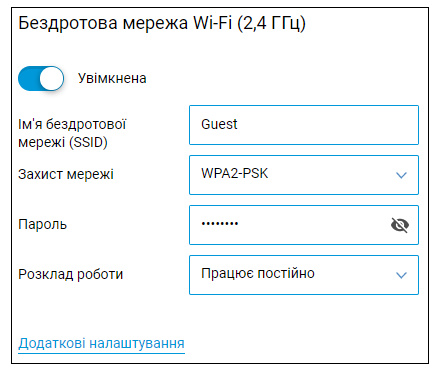The height and width of the screenshot is (368, 434).
Task: Focus the SSID field containing Guest
Action: 304,125
